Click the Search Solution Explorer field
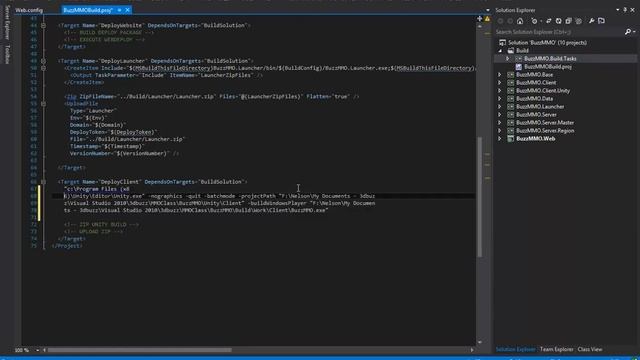The width and height of the screenshot is (640, 360). [x=559, y=32]
